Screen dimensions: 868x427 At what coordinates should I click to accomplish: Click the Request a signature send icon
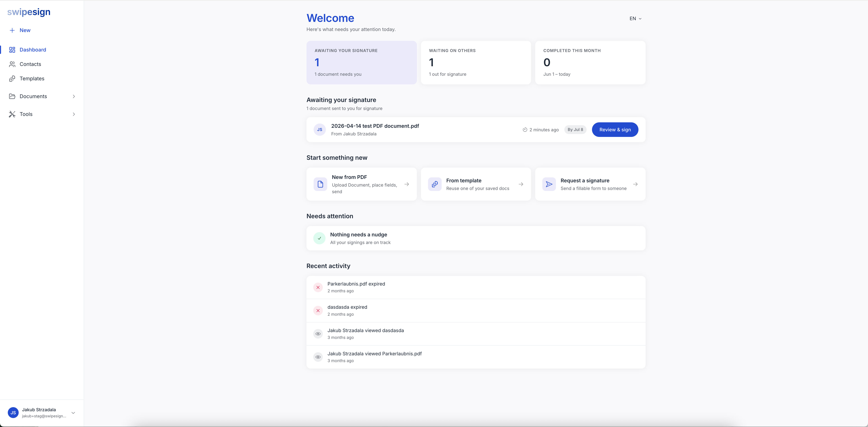coord(549,184)
